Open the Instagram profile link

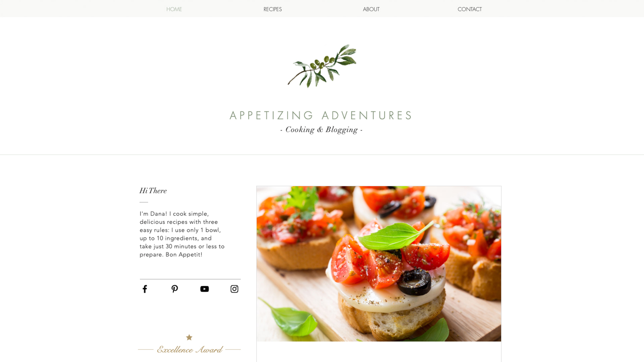pyautogui.click(x=234, y=289)
